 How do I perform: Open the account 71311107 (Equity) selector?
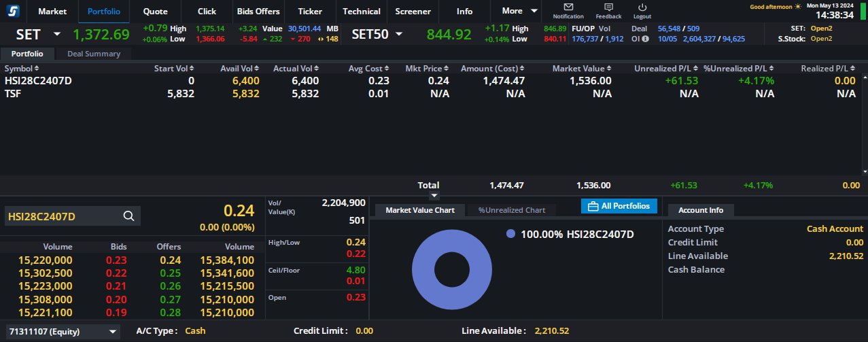coord(62,331)
